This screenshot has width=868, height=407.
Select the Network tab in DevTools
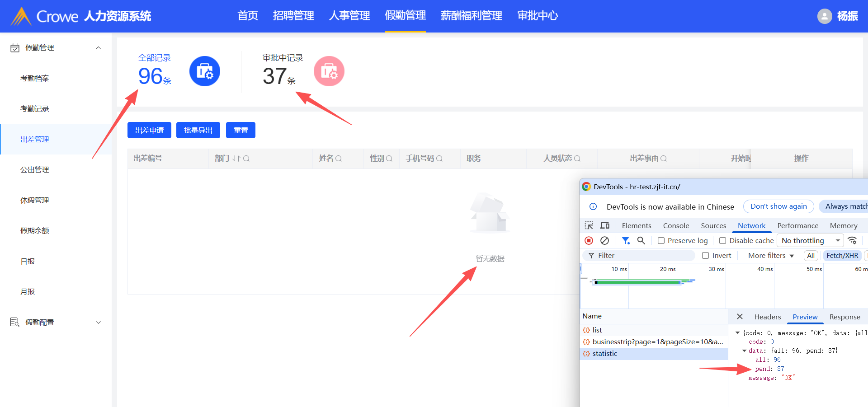coord(751,225)
